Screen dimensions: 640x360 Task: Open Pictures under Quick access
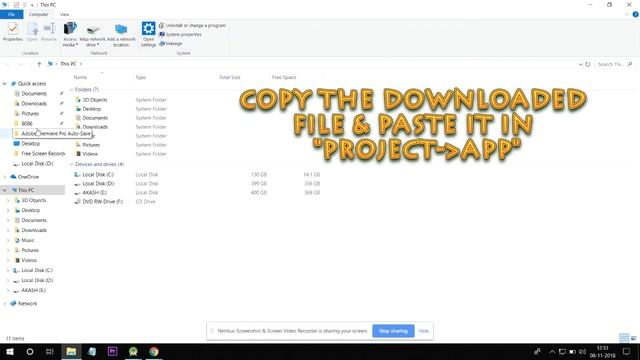point(30,113)
